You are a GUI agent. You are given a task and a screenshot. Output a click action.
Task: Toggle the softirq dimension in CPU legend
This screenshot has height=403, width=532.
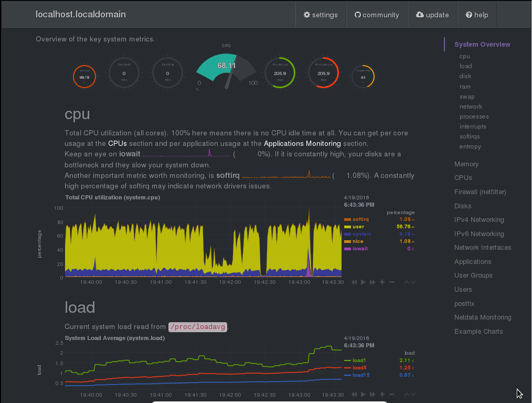pos(360,219)
